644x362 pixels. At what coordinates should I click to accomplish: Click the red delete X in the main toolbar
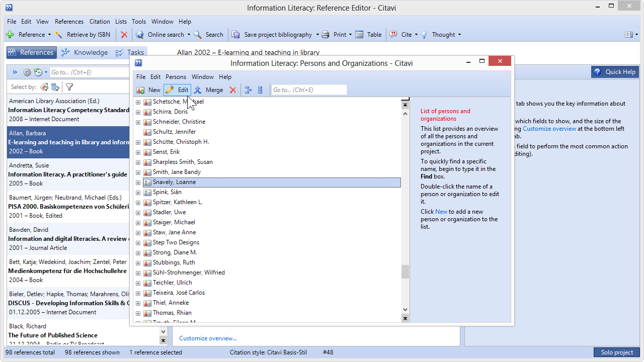click(124, 35)
